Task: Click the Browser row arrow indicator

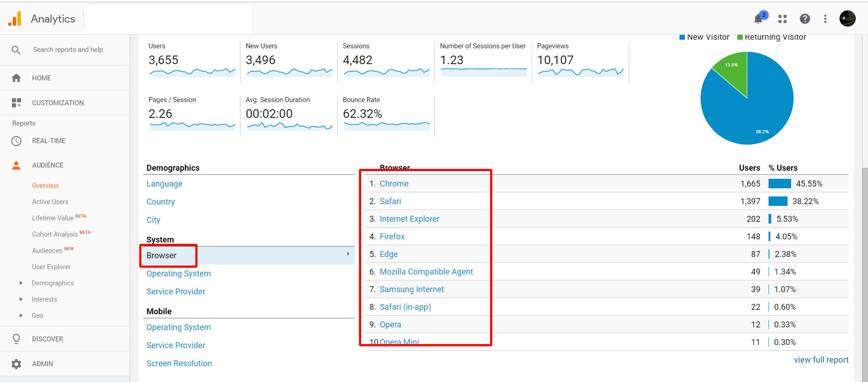Action: (x=348, y=254)
